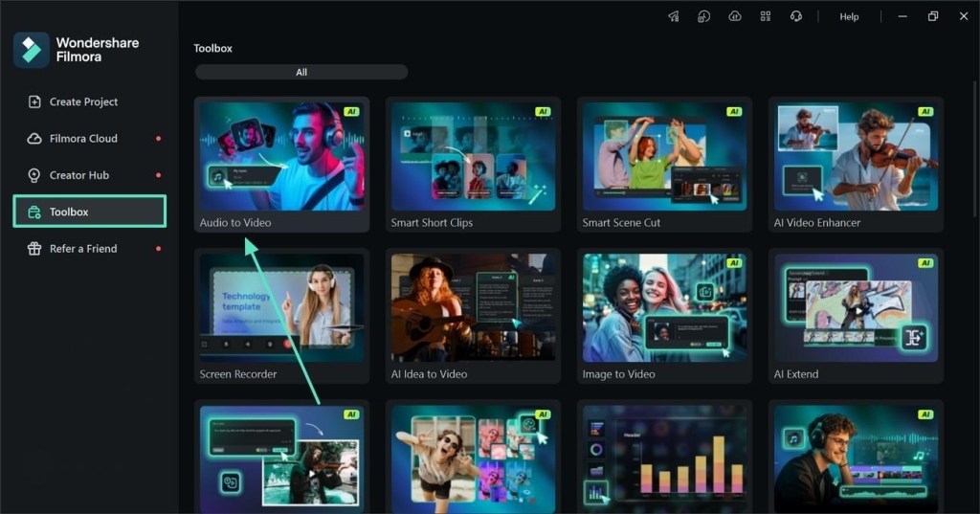Click the Creator Hub lightbulb icon

(x=34, y=175)
